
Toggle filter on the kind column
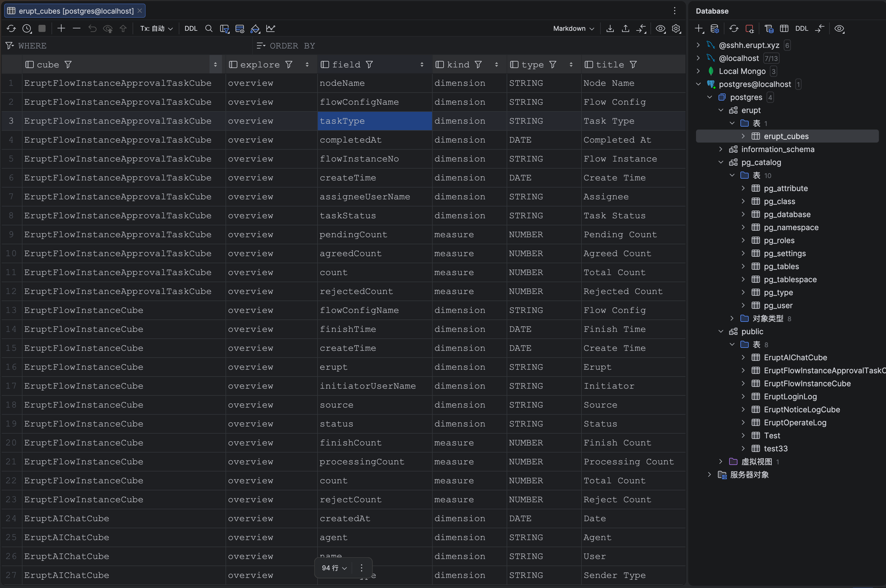click(x=478, y=64)
